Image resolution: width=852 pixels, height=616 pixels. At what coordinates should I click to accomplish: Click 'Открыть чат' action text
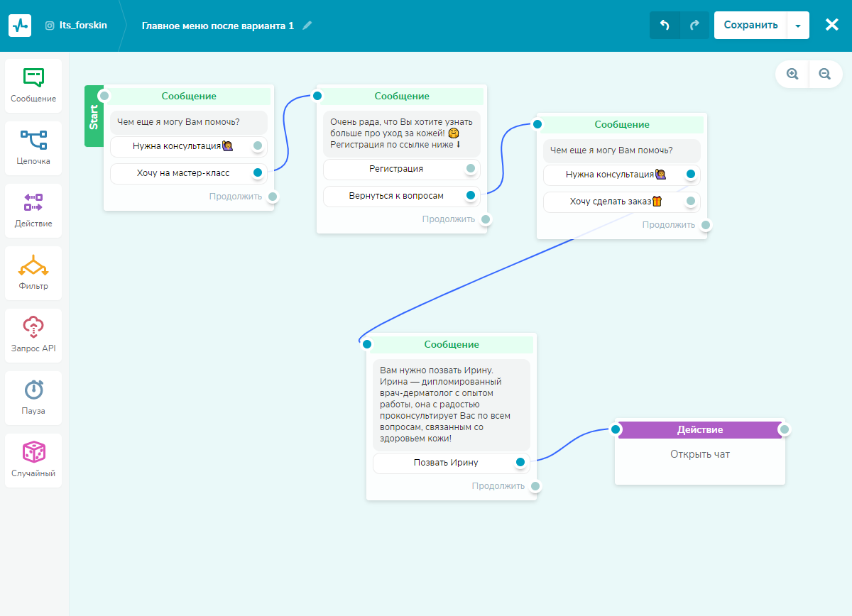700,454
